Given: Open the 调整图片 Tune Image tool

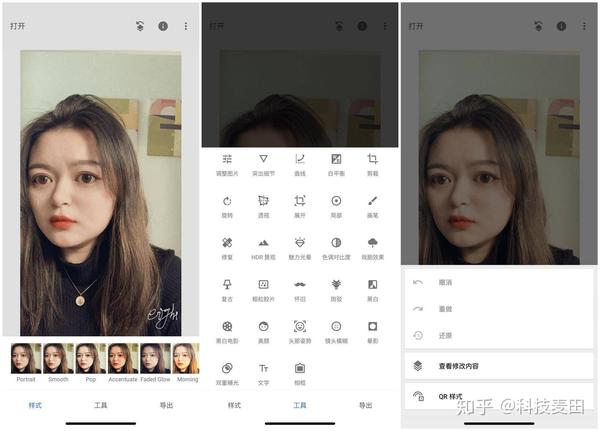Looking at the screenshot, I should 227,165.
